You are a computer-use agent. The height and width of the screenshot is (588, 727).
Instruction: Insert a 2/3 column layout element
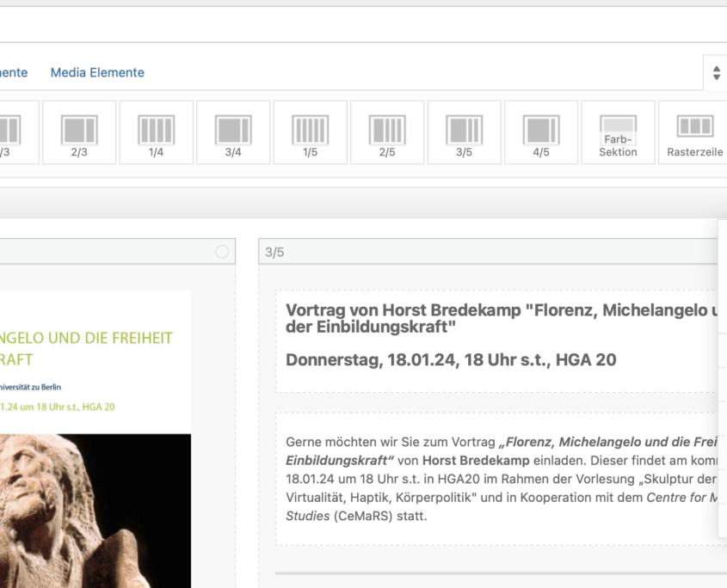click(79, 132)
